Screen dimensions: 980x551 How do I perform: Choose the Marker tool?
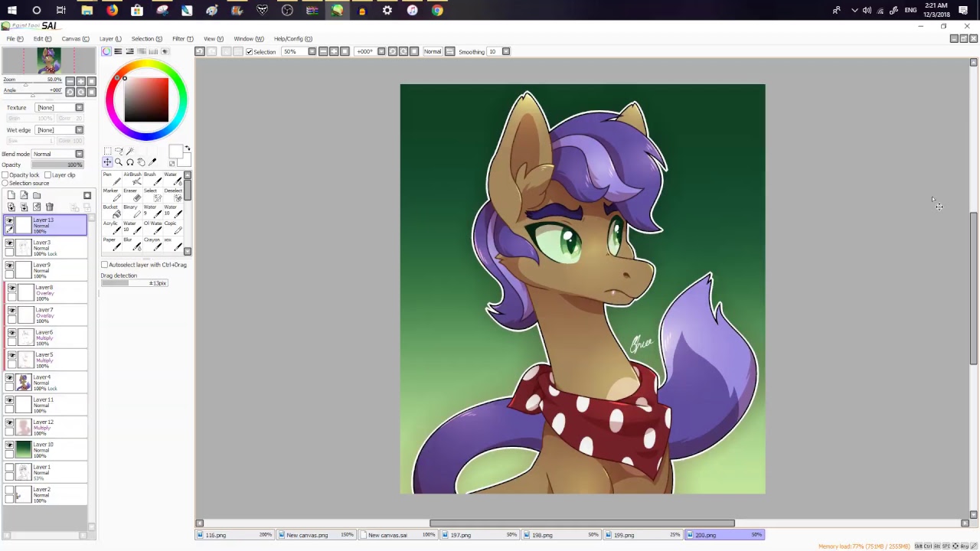click(x=113, y=195)
